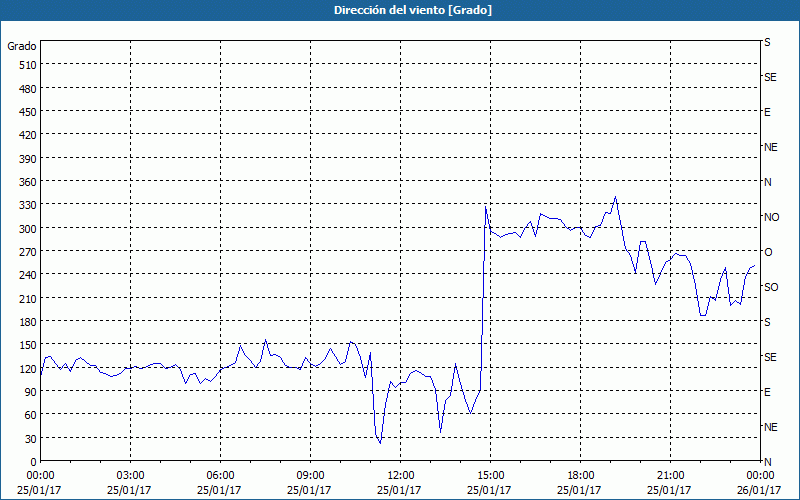Click the y-axis value 240
The image size is (800, 500).
28,275
